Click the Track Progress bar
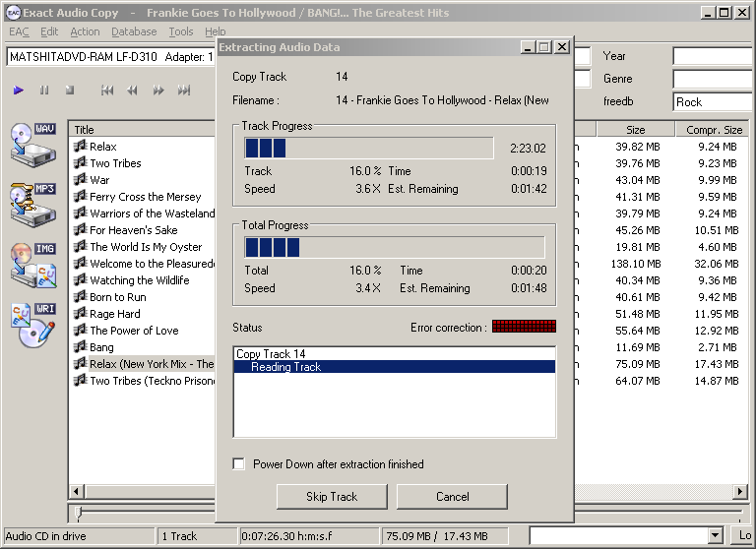The height and width of the screenshot is (549, 756). (x=369, y=148)
